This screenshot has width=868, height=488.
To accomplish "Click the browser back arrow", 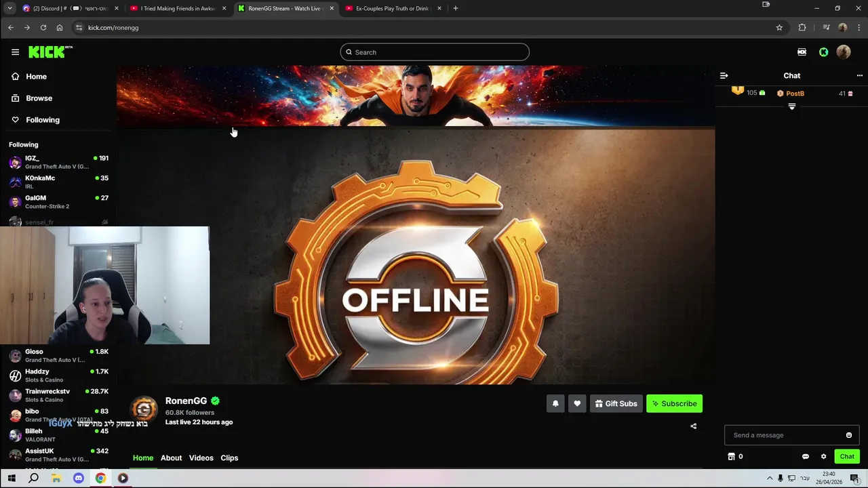I will [x=11, y=28].
